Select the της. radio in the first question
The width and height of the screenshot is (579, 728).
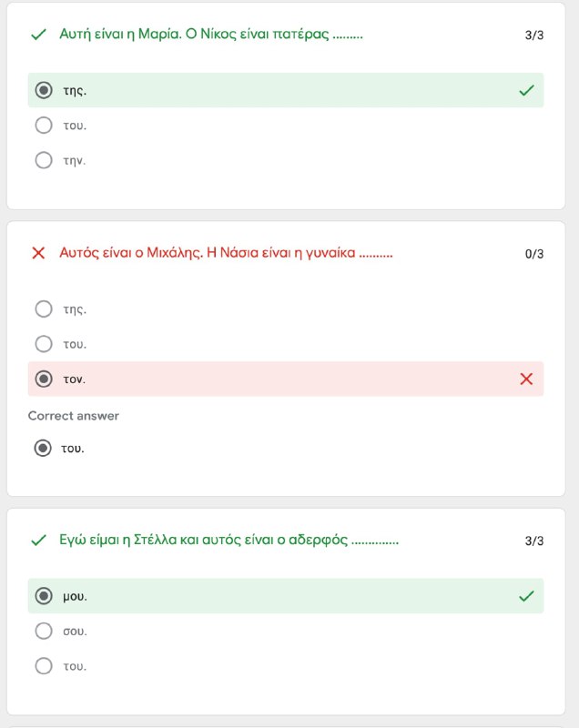(44, 90)
